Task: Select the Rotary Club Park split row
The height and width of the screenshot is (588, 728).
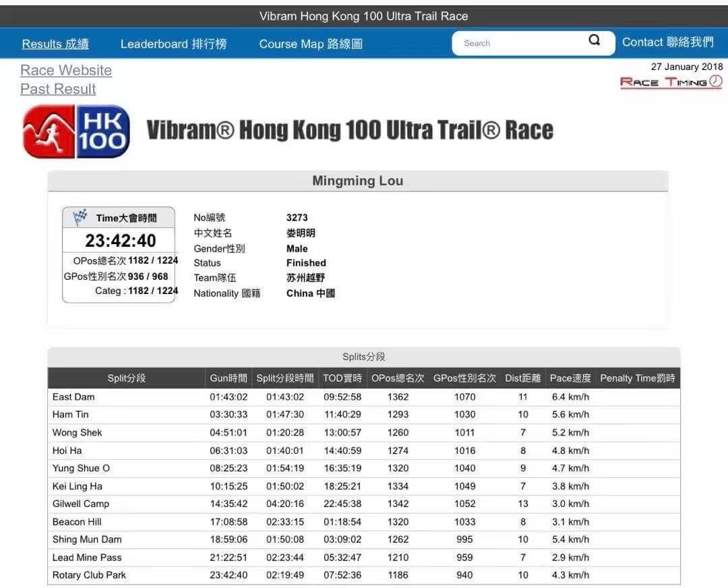Action: [x=364, y=575]
